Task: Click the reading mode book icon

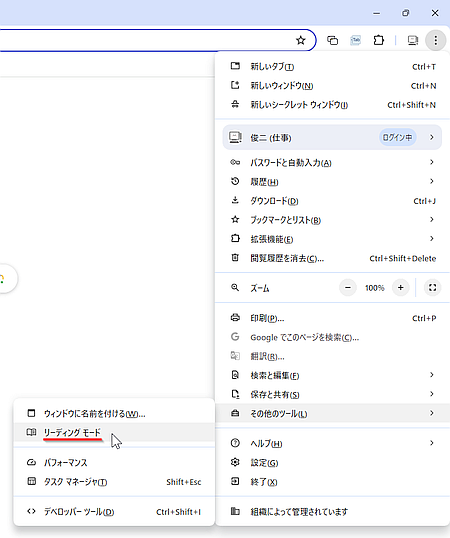Action: tap(31, 432)
